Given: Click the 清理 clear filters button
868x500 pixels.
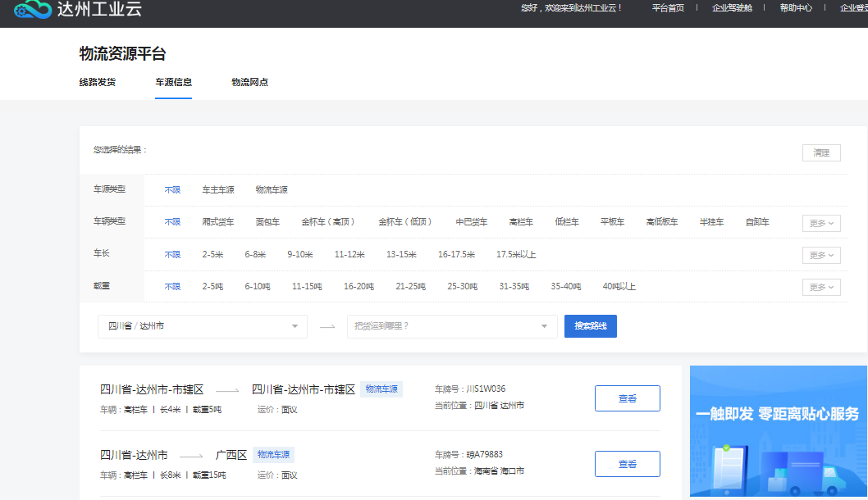Looking at the screenshot, I should 820,153.
